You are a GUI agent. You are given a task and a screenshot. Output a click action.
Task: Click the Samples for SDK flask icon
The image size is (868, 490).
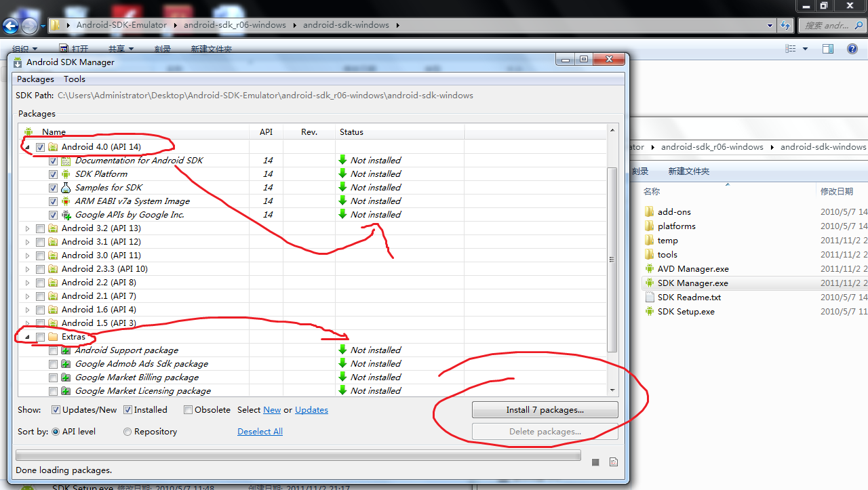[x=66, y=188]
